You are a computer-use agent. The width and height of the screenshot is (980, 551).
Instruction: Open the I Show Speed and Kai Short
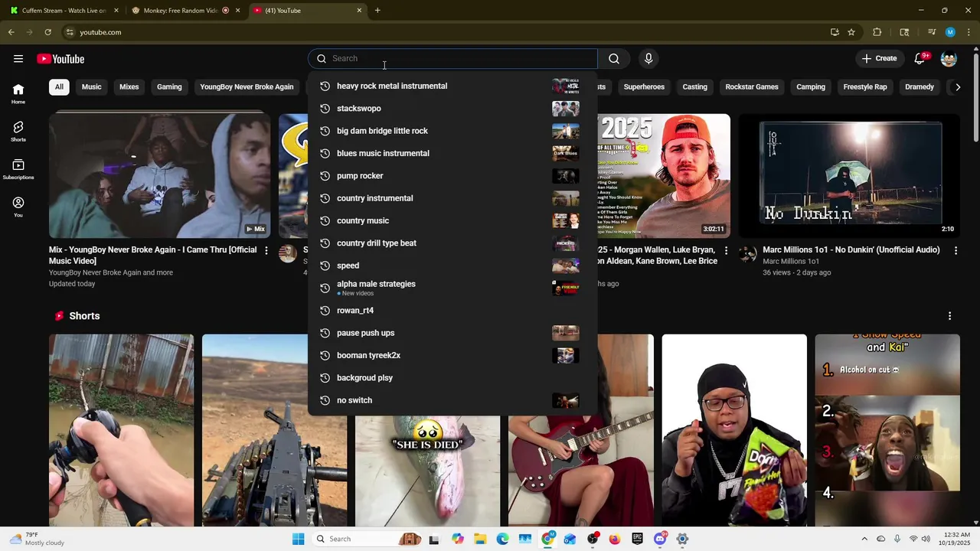tap(887, 430)
